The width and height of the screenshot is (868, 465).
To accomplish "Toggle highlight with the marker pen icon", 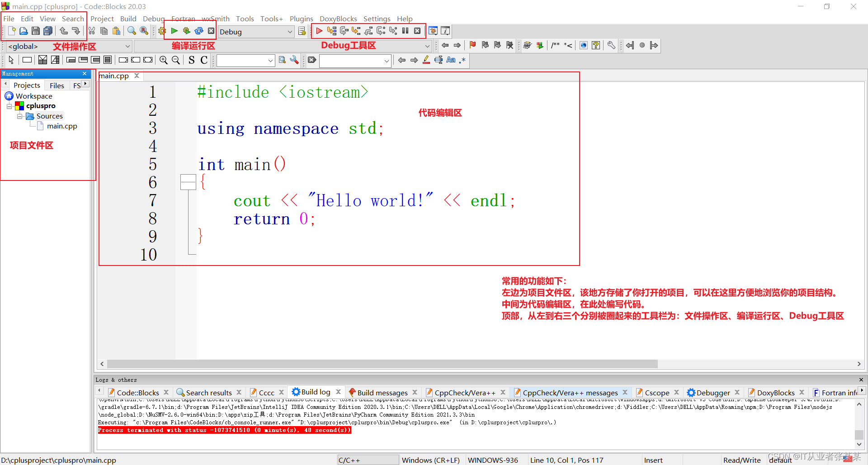I will [426, 60].
